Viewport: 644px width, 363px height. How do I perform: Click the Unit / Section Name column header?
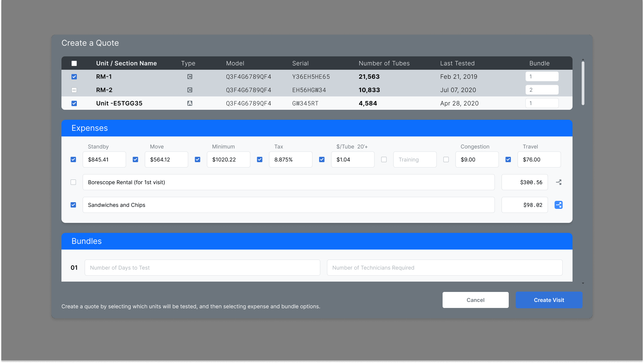tap(126, 63)
